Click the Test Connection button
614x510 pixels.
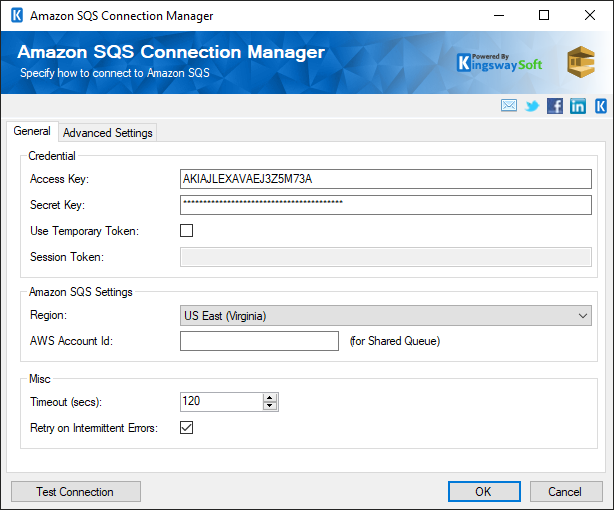76,492
